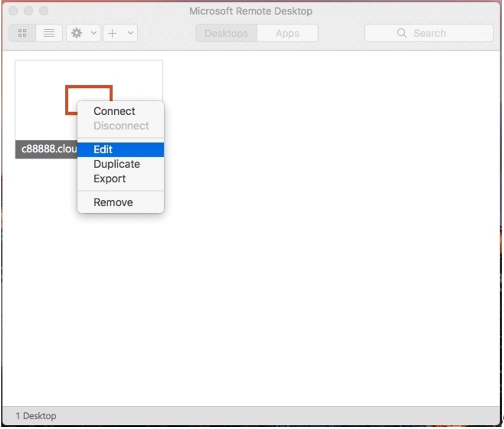
Task: Click the plus add icon
Action: point(112,33)
